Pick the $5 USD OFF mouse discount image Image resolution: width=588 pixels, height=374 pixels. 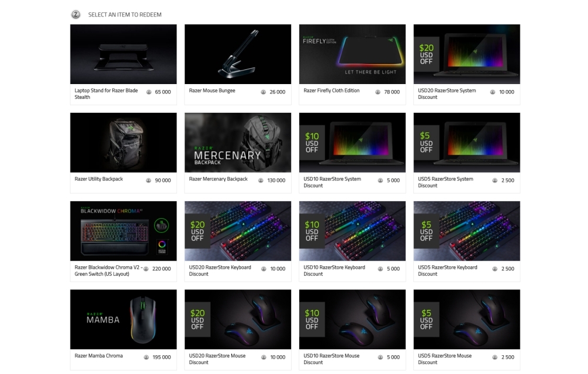(x=467, y=319)
